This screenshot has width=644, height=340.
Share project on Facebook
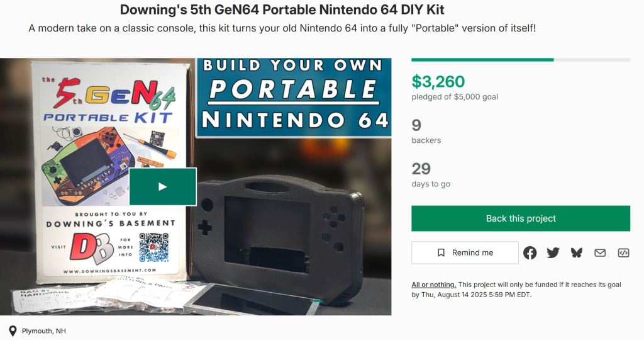point(530,252)
